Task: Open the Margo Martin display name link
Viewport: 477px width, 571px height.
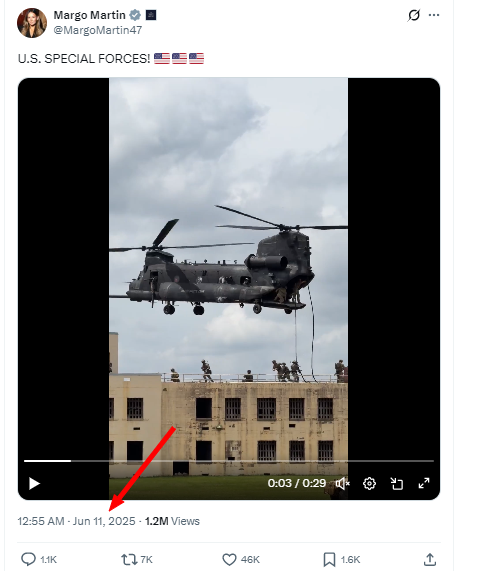Action: pyautogui.click(x=90, y=15)
